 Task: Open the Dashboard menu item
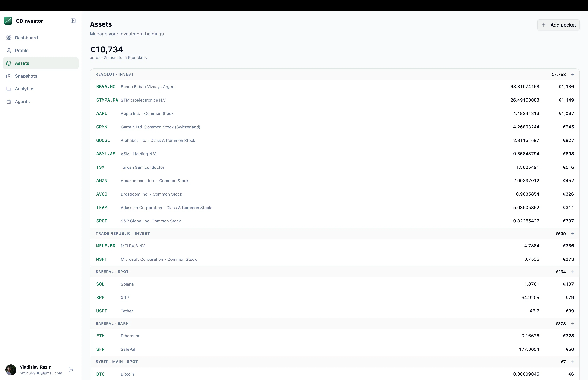[41, 38]
